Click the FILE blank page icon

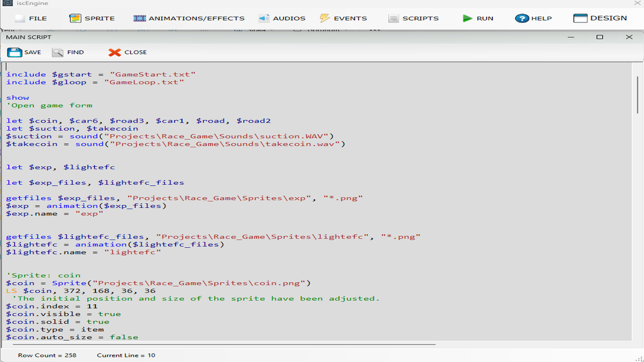coord(19,18)
